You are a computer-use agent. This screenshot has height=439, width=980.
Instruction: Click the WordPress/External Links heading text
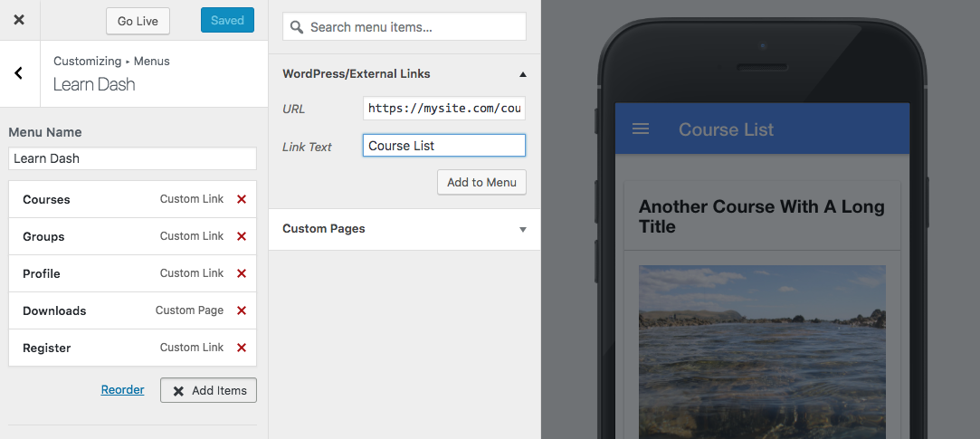click(357, 74)
